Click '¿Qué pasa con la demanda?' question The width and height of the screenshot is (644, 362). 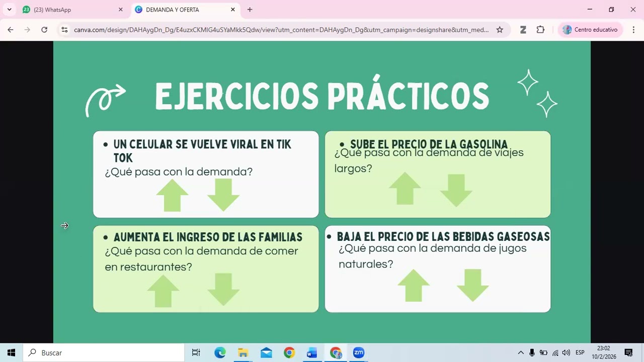(179, 171)
